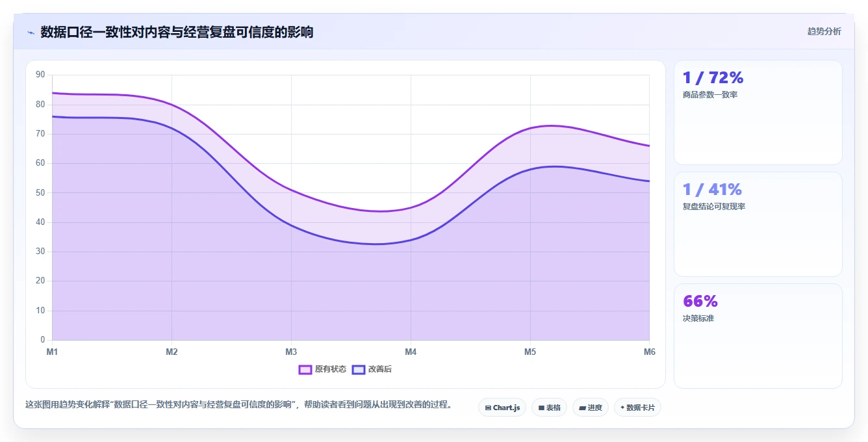868x442 pixels.
Task: Click the M3 axis label
Action: click(x=291, y=352)
